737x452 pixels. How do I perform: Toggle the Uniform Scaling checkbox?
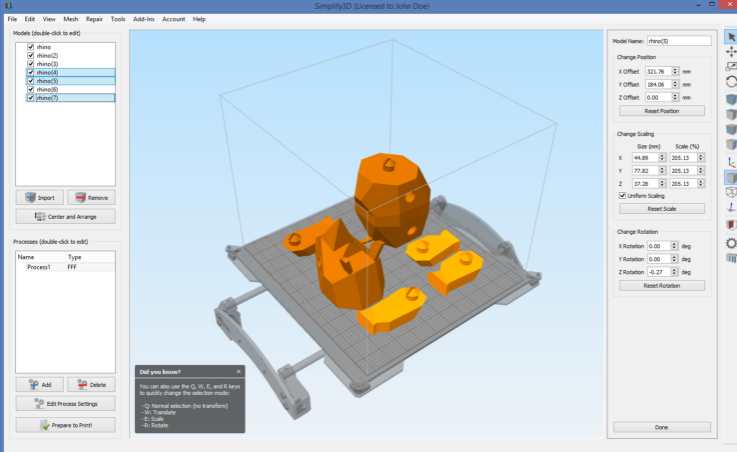coord(622,195)
